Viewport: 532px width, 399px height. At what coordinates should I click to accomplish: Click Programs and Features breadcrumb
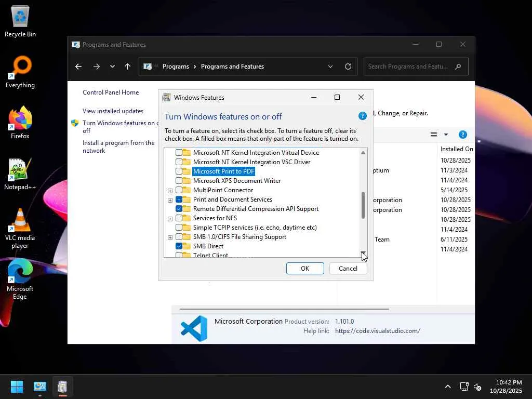point(232,66)
